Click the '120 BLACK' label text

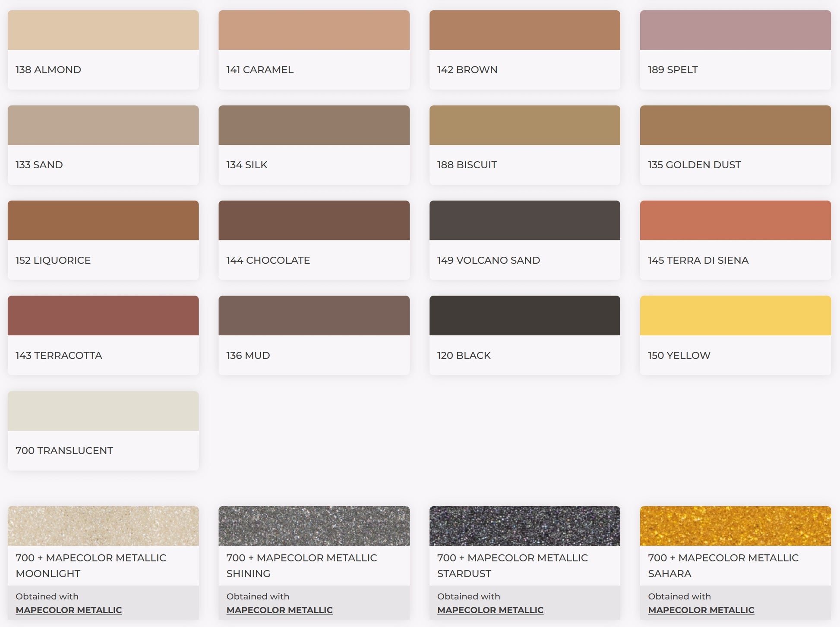464,356
